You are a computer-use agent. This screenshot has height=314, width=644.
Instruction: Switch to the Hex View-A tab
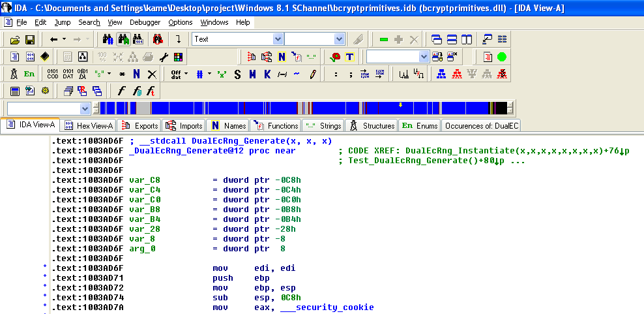pyautogui.click(x=89, y=125)
